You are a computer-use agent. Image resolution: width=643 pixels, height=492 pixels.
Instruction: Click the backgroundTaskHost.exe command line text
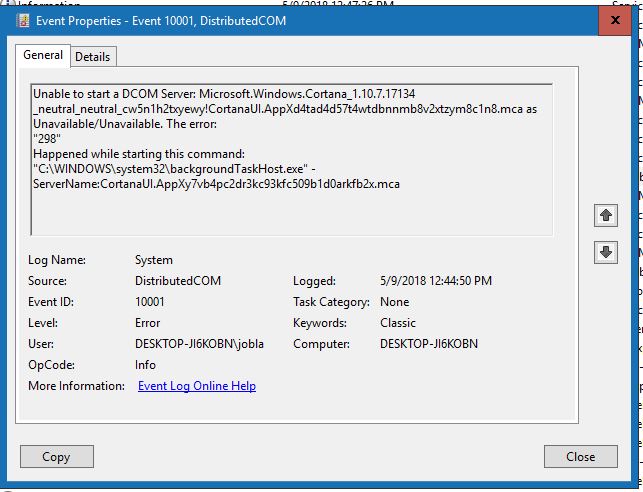click(174, 169)
